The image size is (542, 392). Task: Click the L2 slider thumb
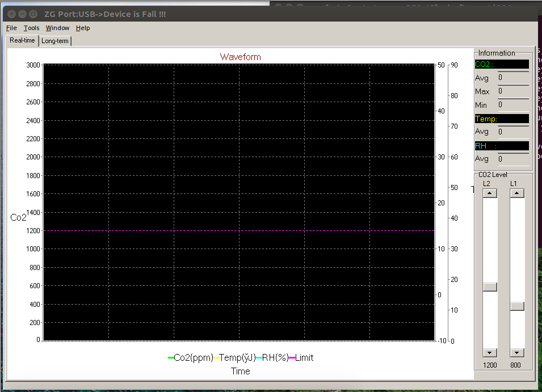tap(489, 286)
